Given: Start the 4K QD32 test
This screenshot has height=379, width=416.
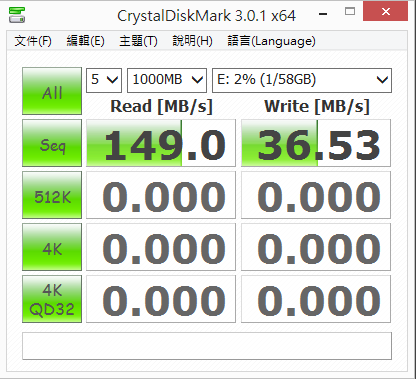Looking at the screenshot, I should click(52, 299).
